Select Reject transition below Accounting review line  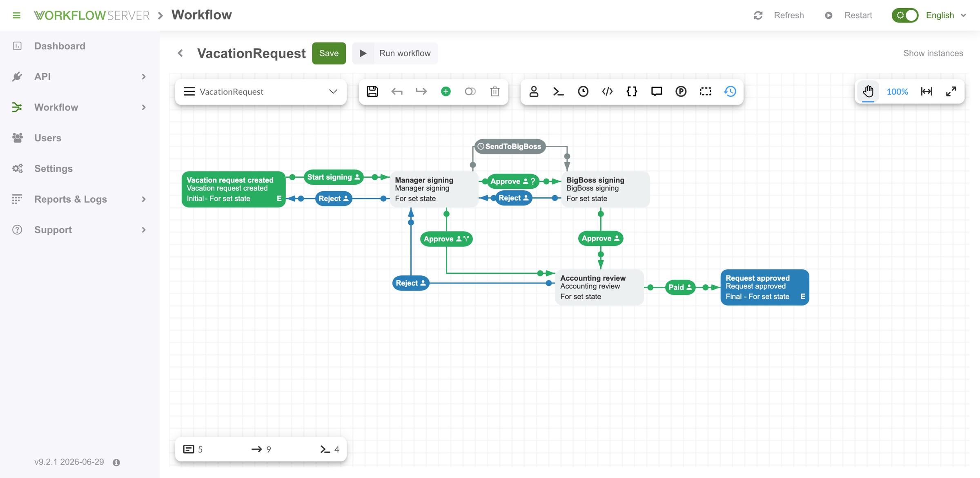click(x=410, y=283)
